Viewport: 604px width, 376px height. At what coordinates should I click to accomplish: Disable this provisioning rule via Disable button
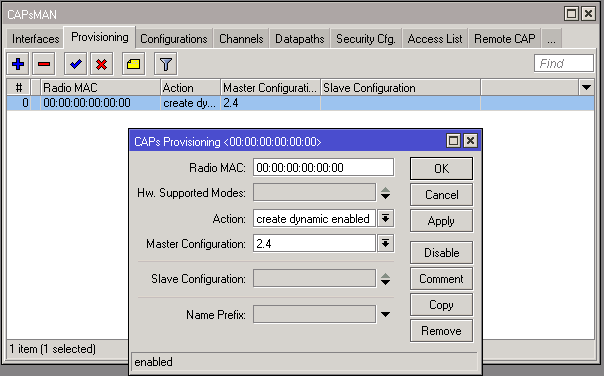tap(441, 253)
